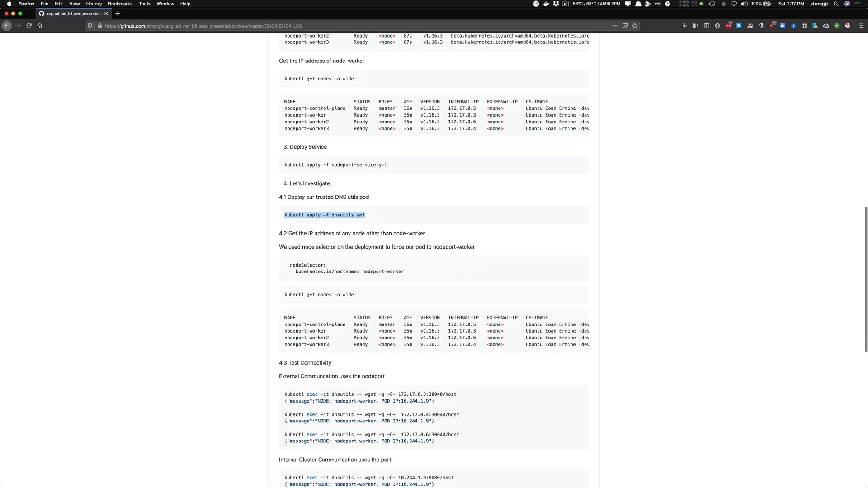Viewport: 868px width, 488px height.
Task: Bookmark this page with star icon
Action: 635,26
